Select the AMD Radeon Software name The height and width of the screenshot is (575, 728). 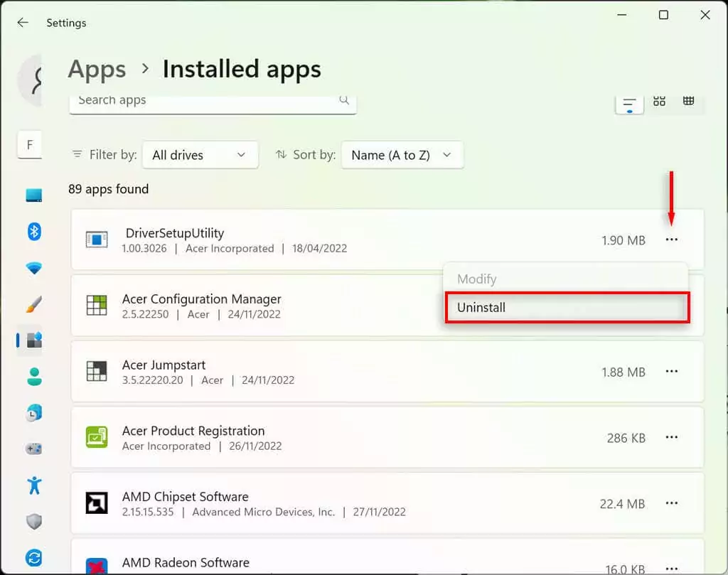[x=186, y=562]
